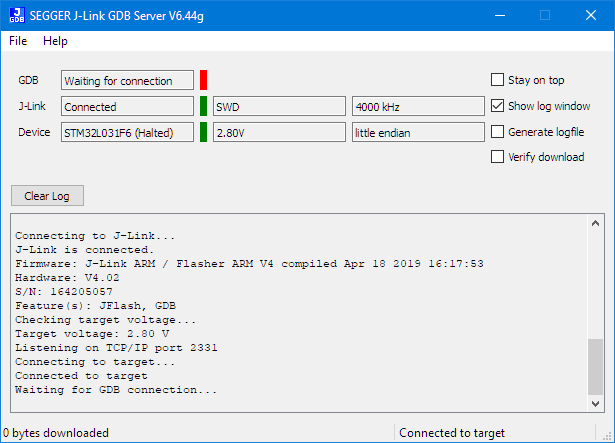Click the 'Listening on TCP/IP port 2331' line
Image resolution: width=615 pixels, height=443 pixels.
(116, 348)
